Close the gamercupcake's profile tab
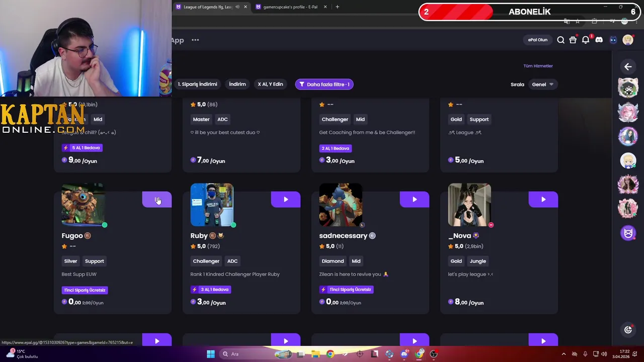 pyautogui.click(x=325, y=7)
